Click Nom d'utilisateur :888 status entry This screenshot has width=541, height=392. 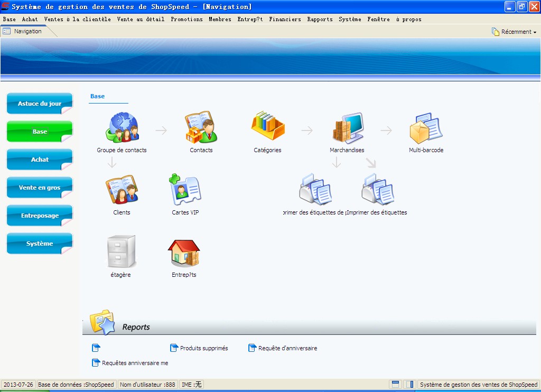[147, 385]
